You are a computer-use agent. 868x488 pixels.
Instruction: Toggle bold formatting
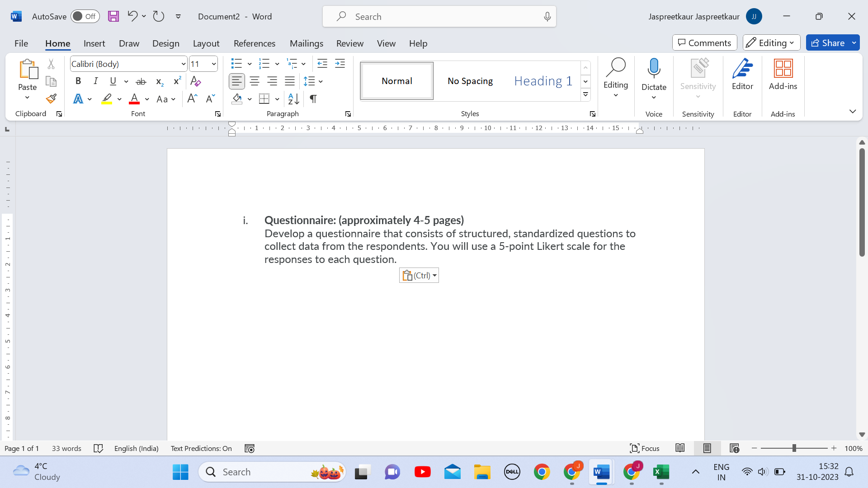point(78,81)
